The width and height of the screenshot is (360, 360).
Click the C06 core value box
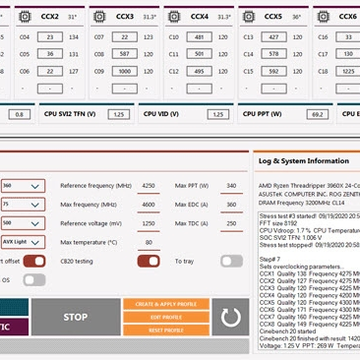tap(50, 71)
